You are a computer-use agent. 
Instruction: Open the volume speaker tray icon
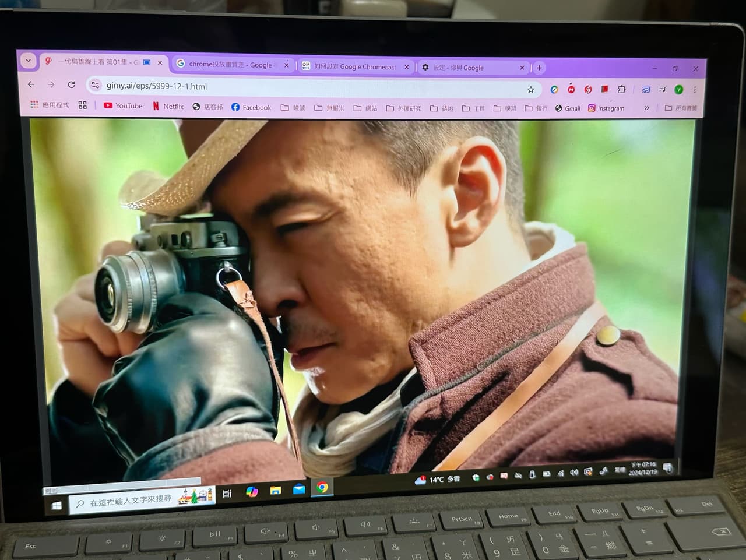pos(574,473)
